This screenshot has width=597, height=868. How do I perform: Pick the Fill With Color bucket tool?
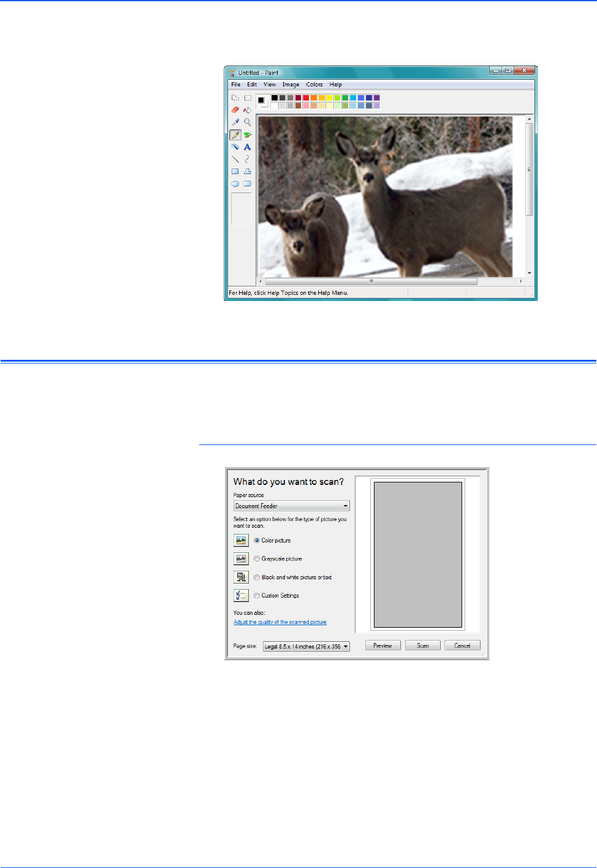click(x=248, y=110)
